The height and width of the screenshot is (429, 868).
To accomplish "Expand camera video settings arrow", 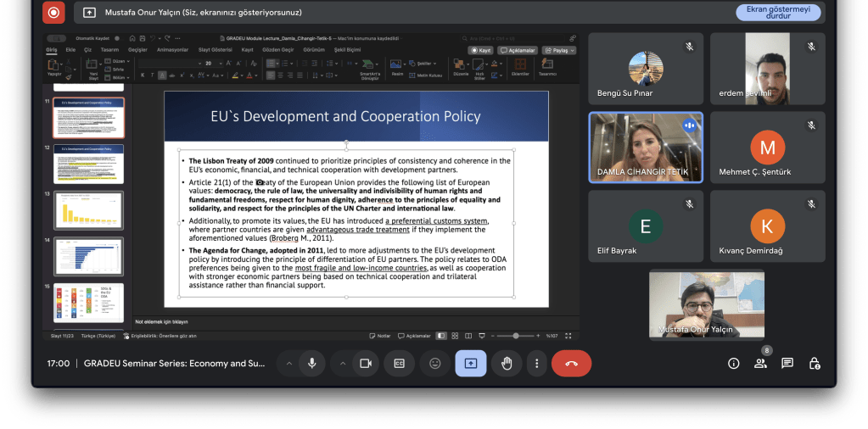I will [342, 363].
